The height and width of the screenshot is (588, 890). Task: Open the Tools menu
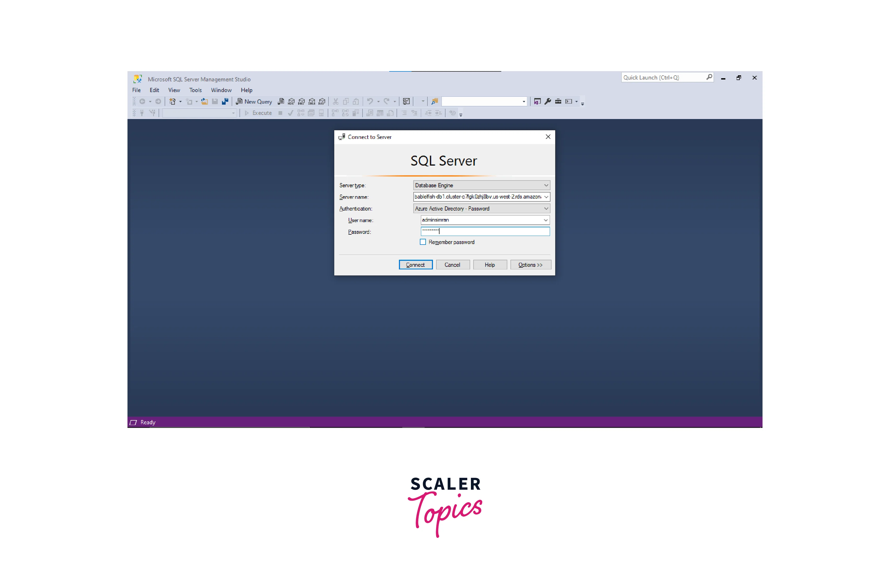point(195,90)
